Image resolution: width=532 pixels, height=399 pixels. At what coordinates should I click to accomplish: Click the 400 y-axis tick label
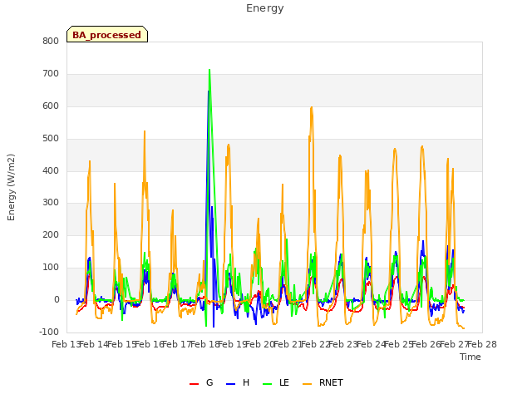pyautogui.click(x=51, y=171)
